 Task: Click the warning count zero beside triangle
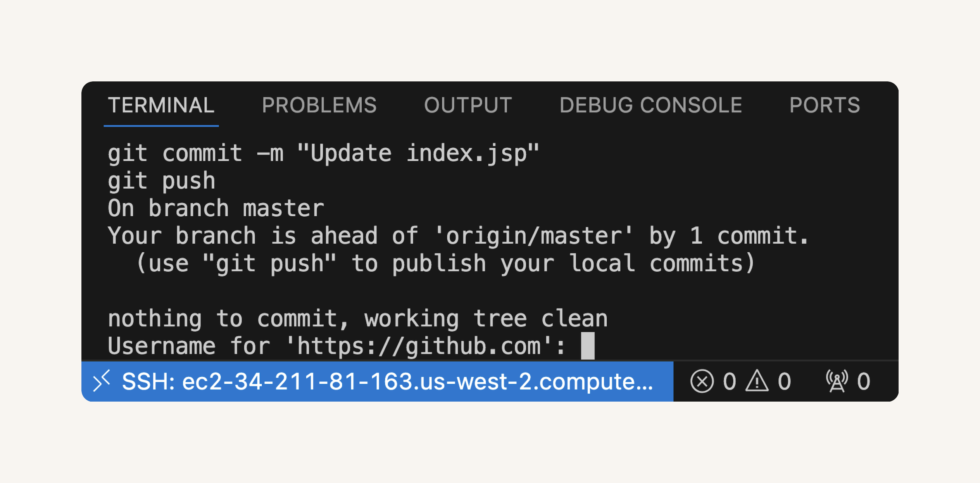[x=785, y=381]
